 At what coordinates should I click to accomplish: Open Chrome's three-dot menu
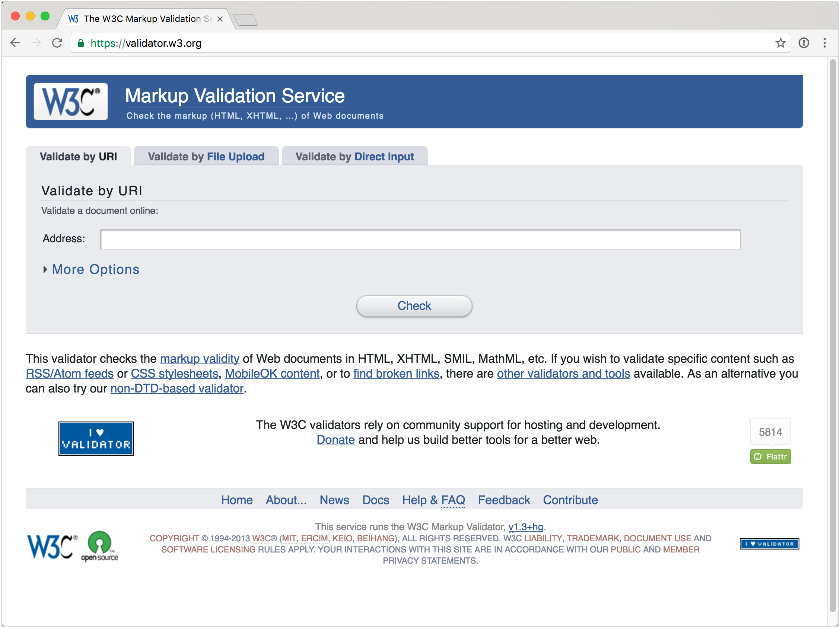(825, 43)
